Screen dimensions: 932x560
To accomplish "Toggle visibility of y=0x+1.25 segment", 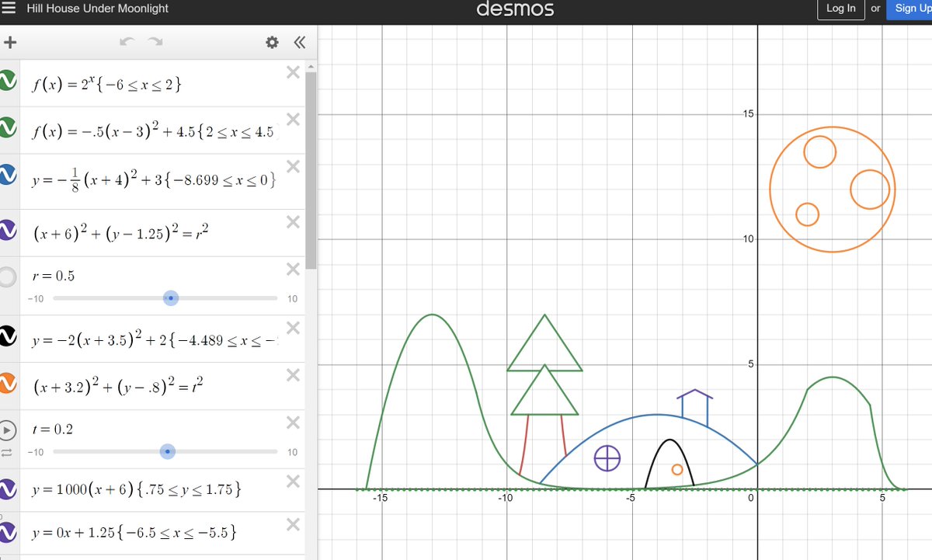I will tap(7, 532).
